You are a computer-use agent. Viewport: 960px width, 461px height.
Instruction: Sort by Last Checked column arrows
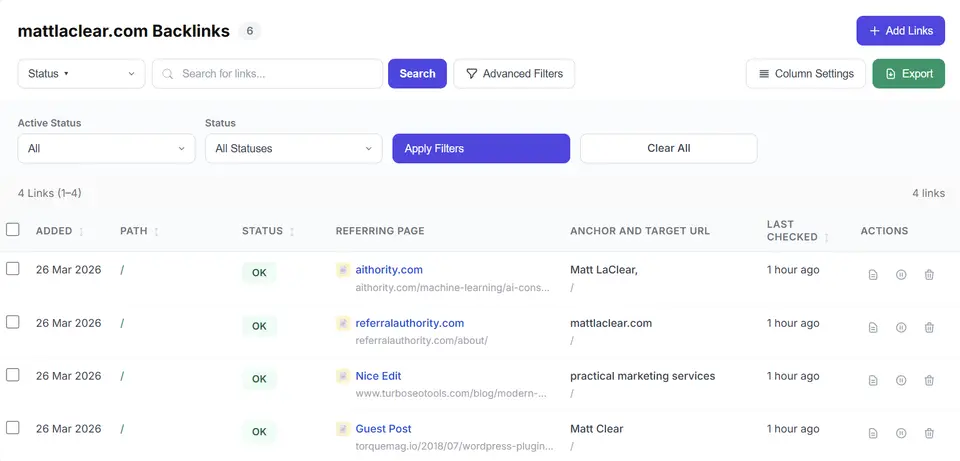tap(827, 238)
